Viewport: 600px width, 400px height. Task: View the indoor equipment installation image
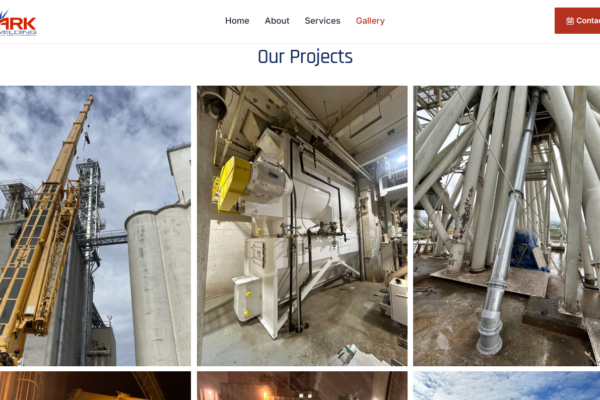point(302,226)
